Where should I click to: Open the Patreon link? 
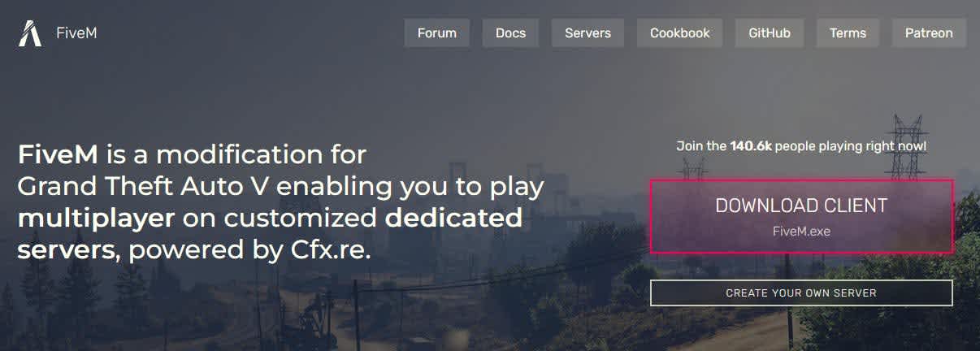(x=929, y=33)
